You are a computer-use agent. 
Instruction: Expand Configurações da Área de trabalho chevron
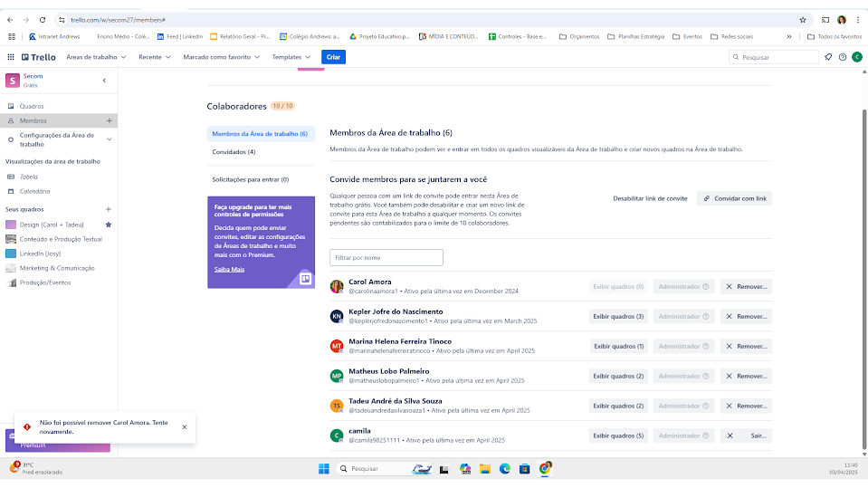pos(109,139)
